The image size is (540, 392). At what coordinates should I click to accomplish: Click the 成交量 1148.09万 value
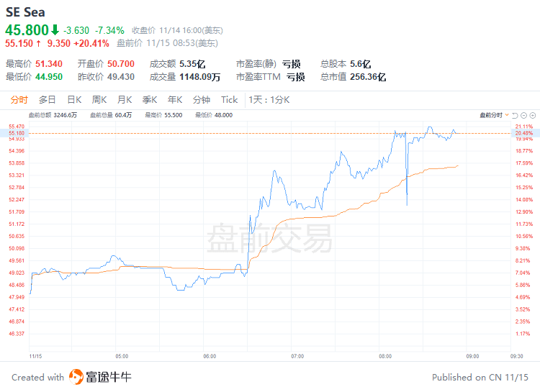(x=199, y=77)
